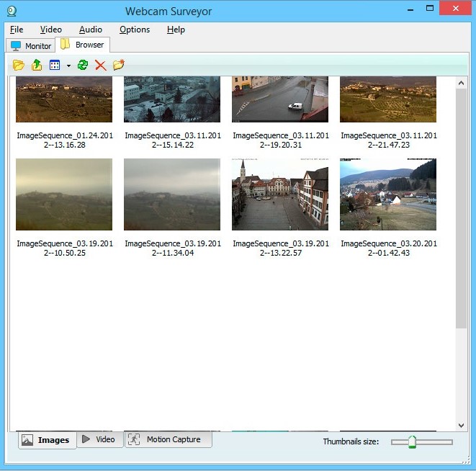Click the vertical scrollbar thumb

click(x=461, y=208)
